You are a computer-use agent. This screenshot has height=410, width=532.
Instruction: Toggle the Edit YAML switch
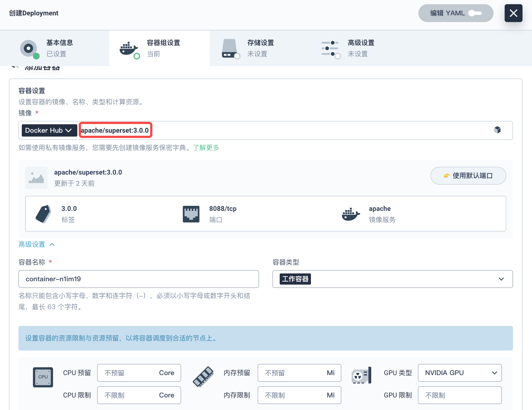click(x=475, y=13)
